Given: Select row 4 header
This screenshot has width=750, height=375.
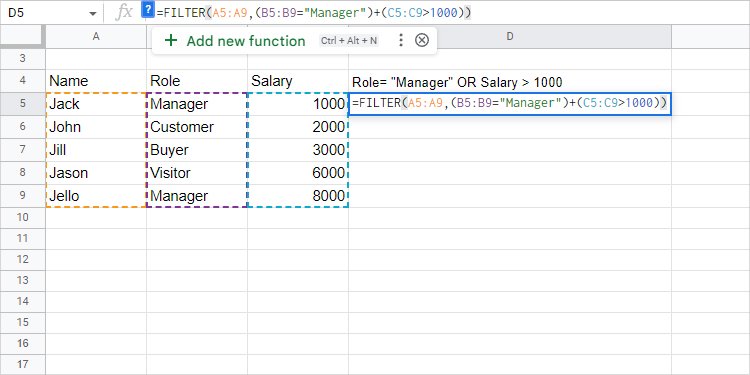Looking at the screenshot, I should (23, 81).
